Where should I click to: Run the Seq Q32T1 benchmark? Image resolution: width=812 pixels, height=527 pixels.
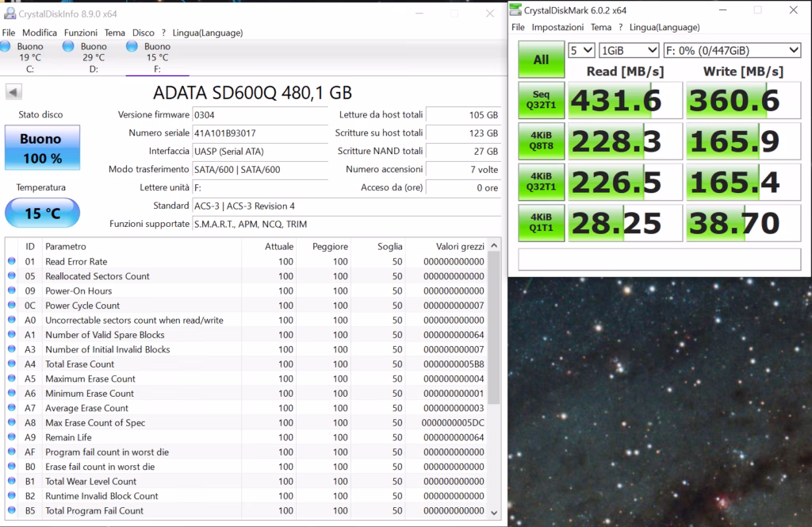pyautogui.click(x=541, y=100)
